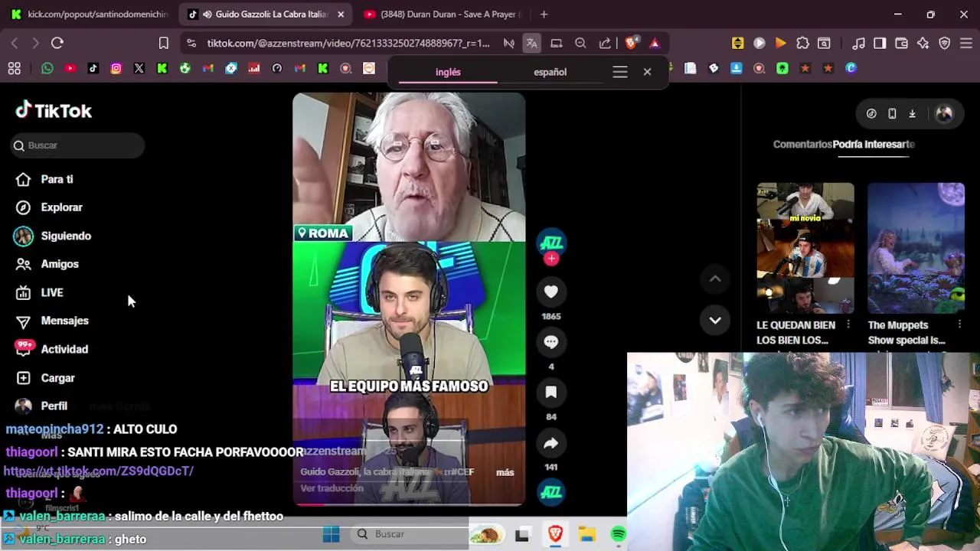Open the 'LE QUEDAN BIEN' recommended video thumbnail
The width and height of the screenshot is (980, 551).
[x=805, y=248]
